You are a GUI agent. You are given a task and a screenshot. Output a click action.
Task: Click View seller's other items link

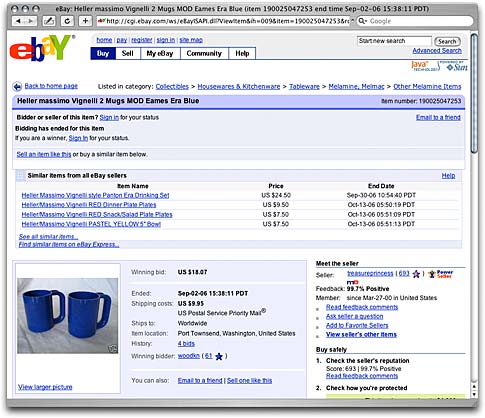pos(361,335)
